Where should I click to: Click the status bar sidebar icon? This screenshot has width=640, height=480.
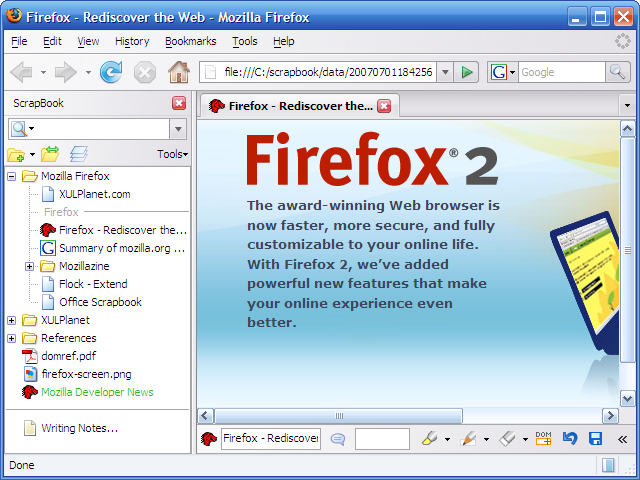click(608, 465)
